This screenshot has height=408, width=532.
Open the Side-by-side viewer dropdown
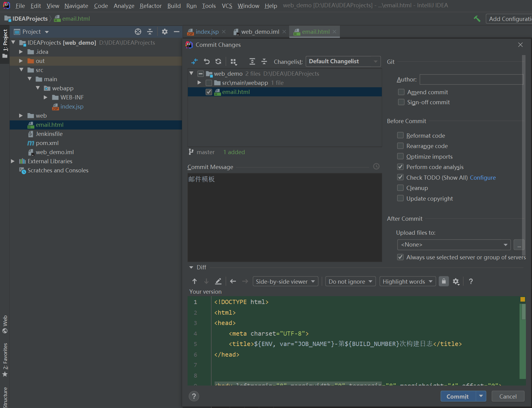(x=285, y=282)
